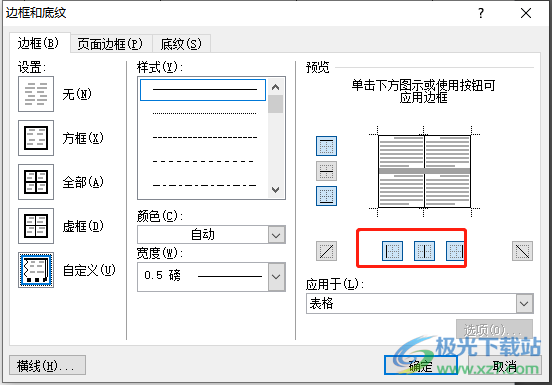Click the table border preview diagram

(424, 171)
